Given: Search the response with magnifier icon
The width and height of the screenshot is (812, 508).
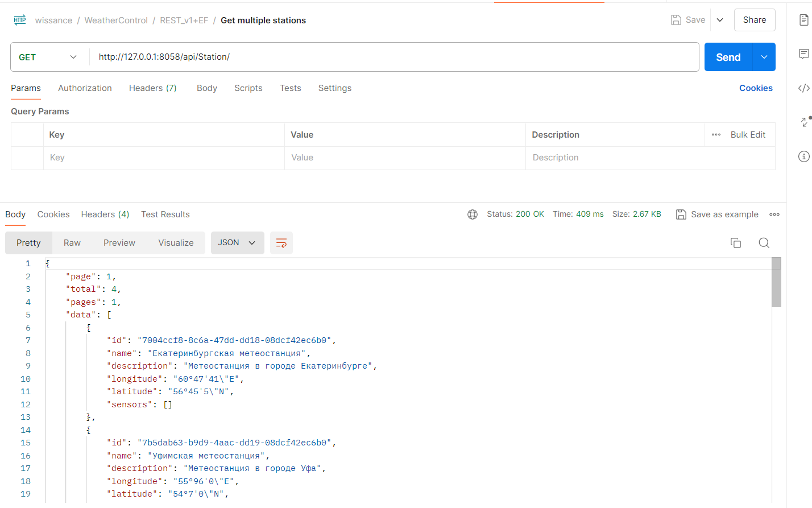Looking at the screenshot, I should (x=764, y=243).
